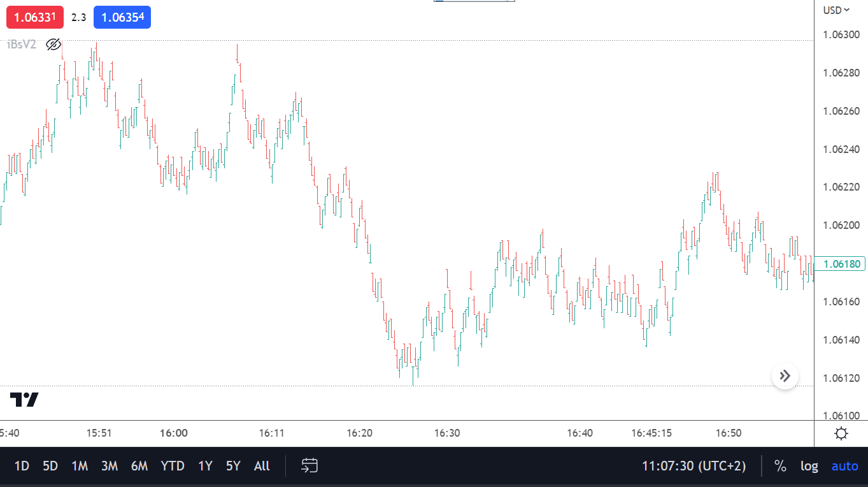Open the USD currency dropdown
This screenshot has height=487, width=868.
[836, 10]
